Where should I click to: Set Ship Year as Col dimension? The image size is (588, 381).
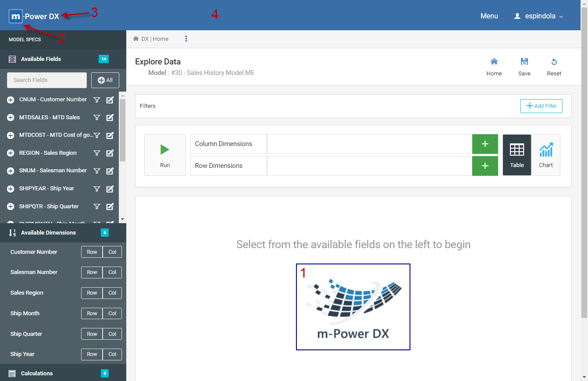point(112,354)
